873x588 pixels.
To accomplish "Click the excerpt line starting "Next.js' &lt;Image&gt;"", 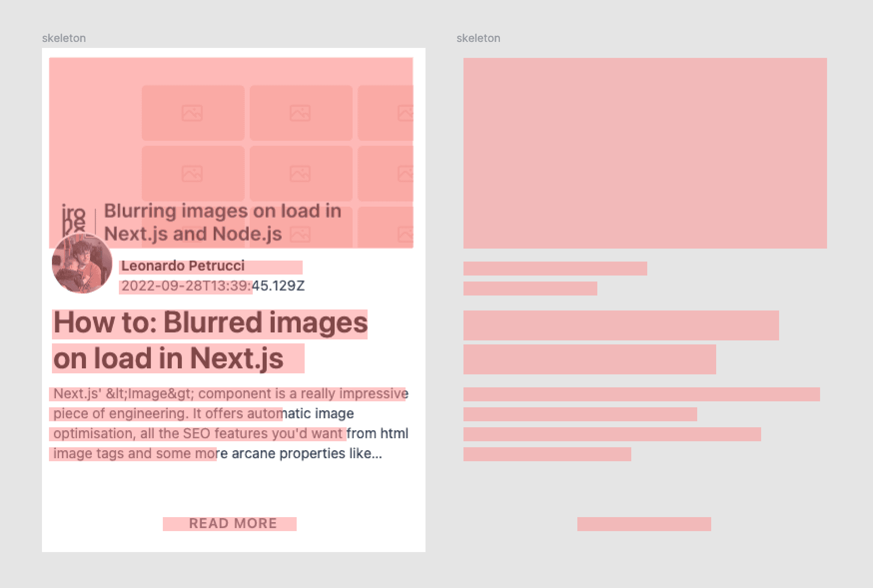I will click(231, 394).
